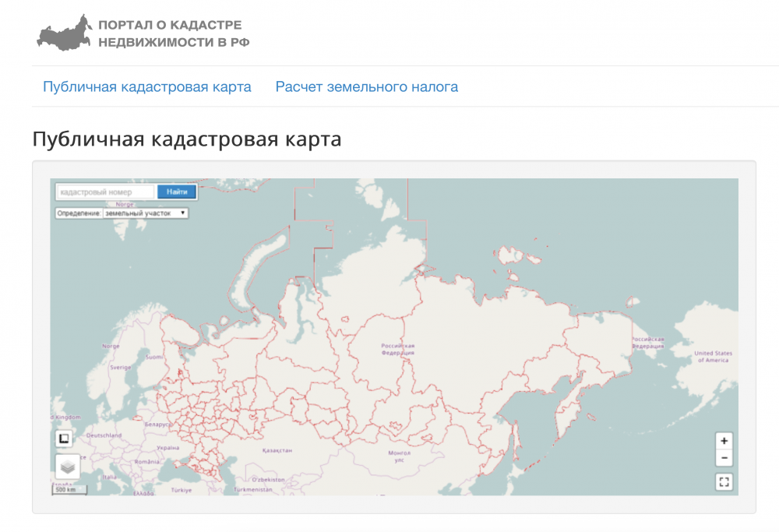Switch to Публичная кадастровая карта menu item
The height and width of the screenshot is (532, 779).
pyautogui.click(x=146, y=86)
